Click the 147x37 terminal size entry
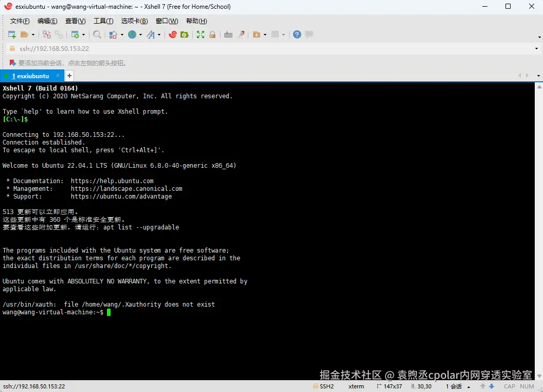The width and height of the screenshot is (543, 392). (389, 386)
